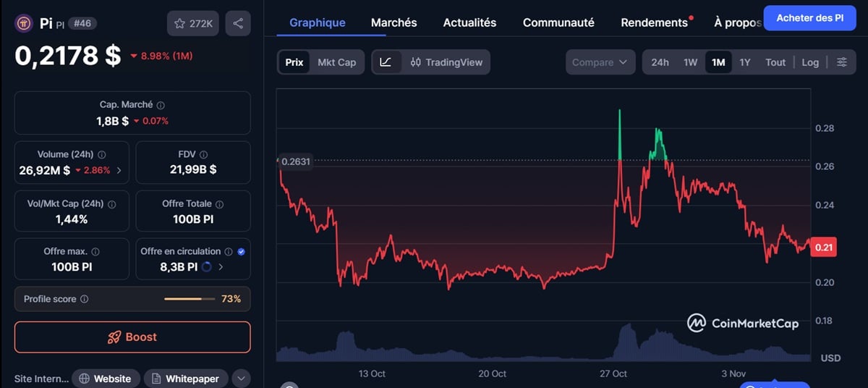Viewport: 868px width, 388px height.
Task: Switch to TradingView chart mode
Action: point(446,62)
